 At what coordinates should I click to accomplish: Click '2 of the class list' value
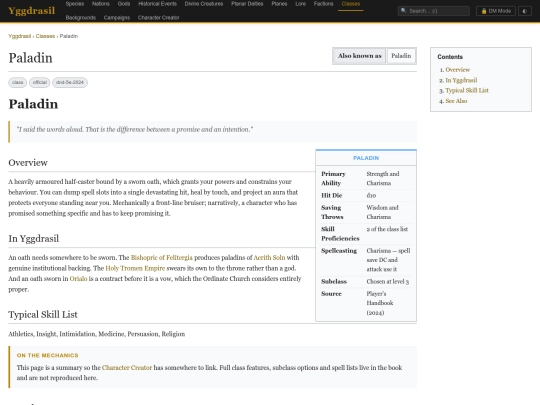(x=387, y=229)
